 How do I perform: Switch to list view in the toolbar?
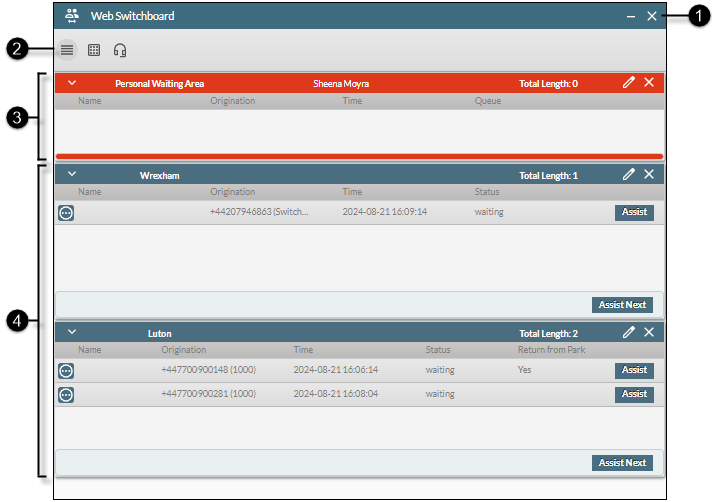(67, 50)
